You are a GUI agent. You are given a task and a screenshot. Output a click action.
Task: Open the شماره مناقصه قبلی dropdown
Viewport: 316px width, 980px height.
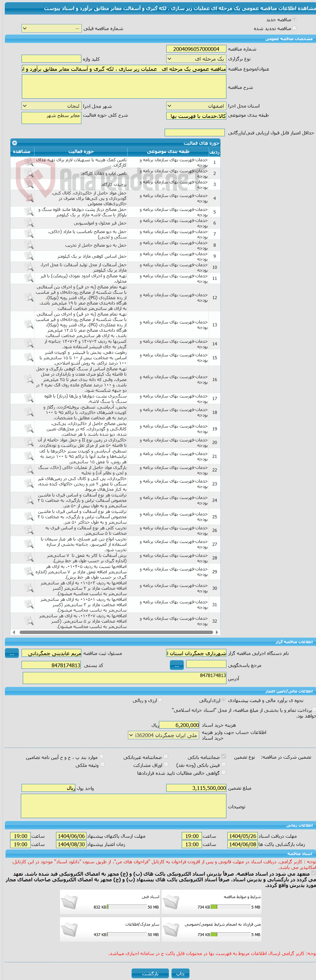coord(51,28)
